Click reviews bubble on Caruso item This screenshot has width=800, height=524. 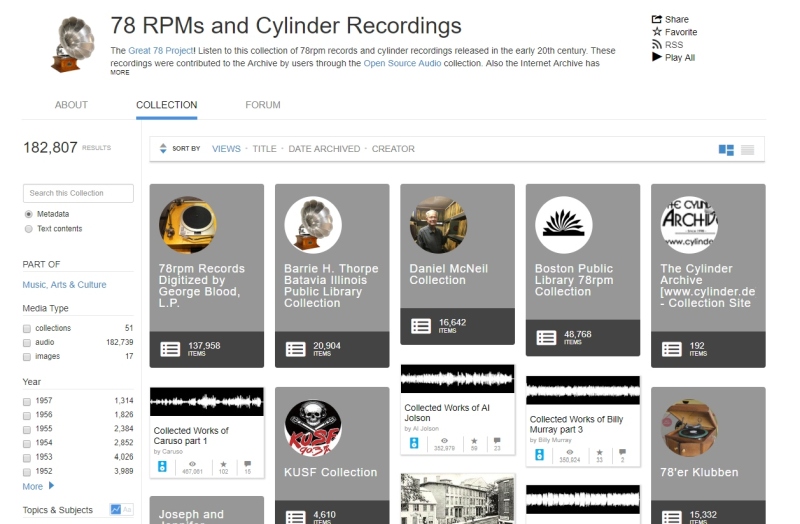tap(247, 464)
